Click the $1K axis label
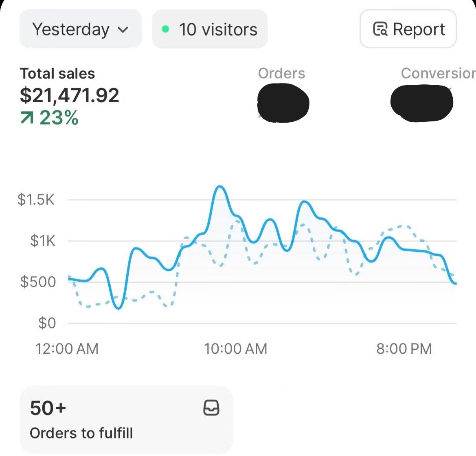 point(43,241)
